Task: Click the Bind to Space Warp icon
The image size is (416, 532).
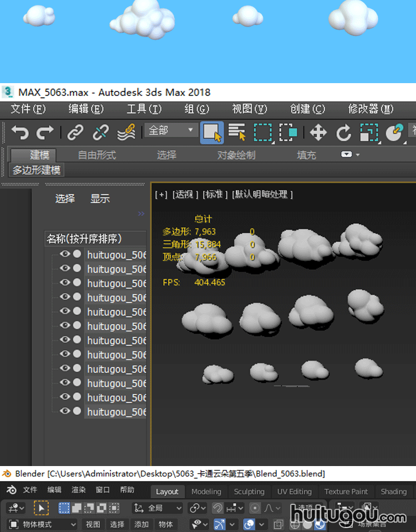Action: point(126,132)
